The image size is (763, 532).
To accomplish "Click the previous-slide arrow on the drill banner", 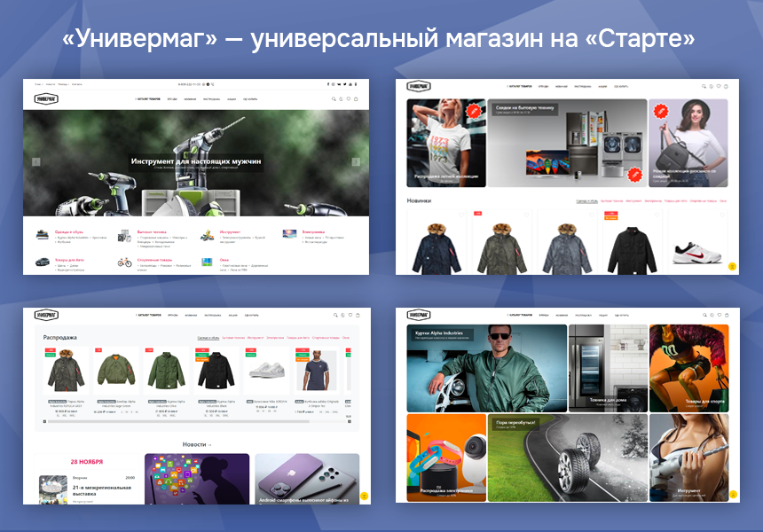I will (x=36, y=162).
